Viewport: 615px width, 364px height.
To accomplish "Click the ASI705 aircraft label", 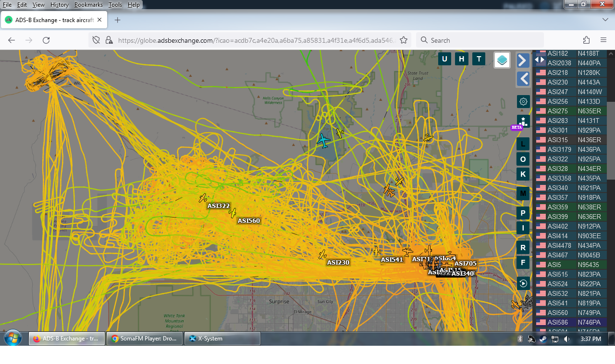I will [x=466, y=263].
